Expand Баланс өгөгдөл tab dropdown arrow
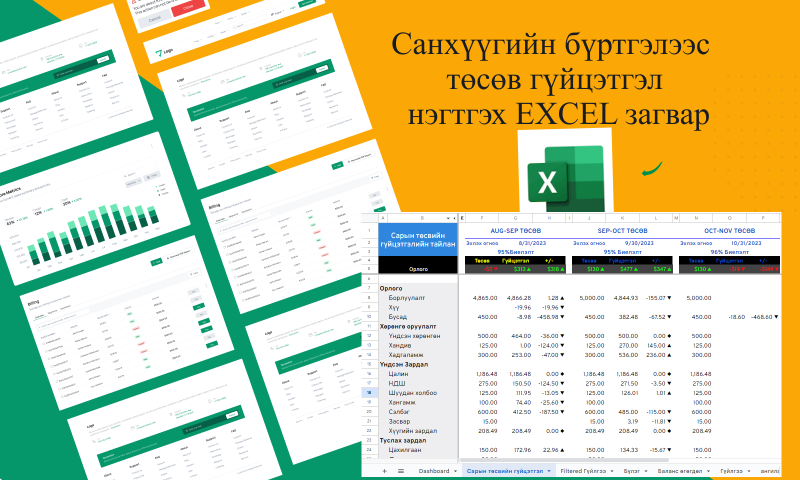 coord(709,471)
